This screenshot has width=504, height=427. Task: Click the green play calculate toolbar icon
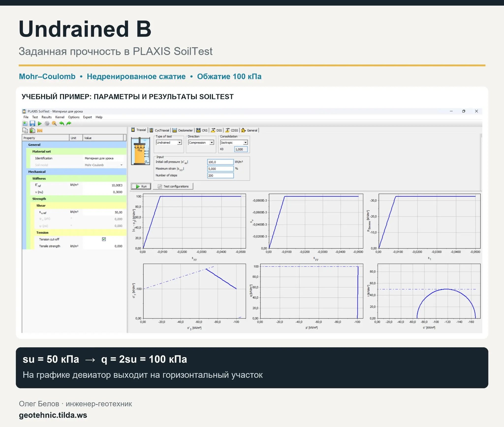[40, 124]
